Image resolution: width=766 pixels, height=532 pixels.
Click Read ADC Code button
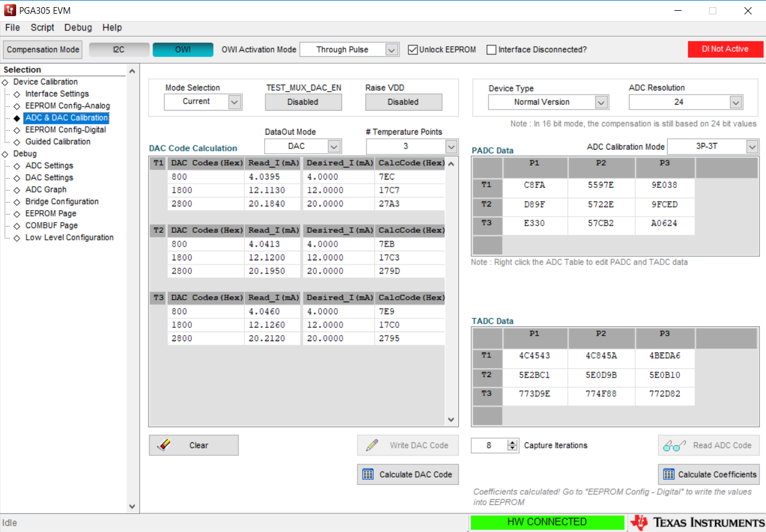[x=709, y=445]
